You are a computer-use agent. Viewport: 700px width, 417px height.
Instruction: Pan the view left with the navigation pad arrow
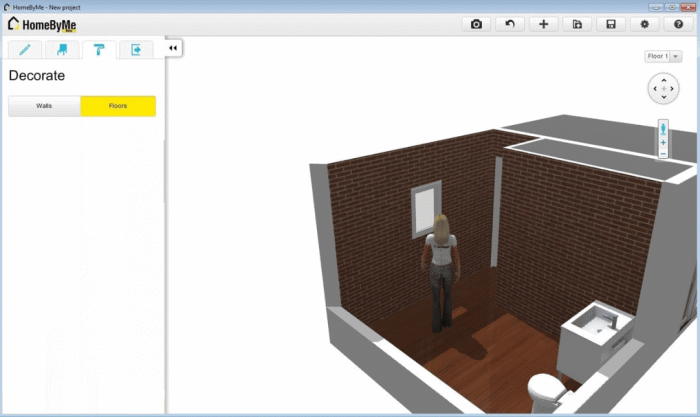(655, 88)
